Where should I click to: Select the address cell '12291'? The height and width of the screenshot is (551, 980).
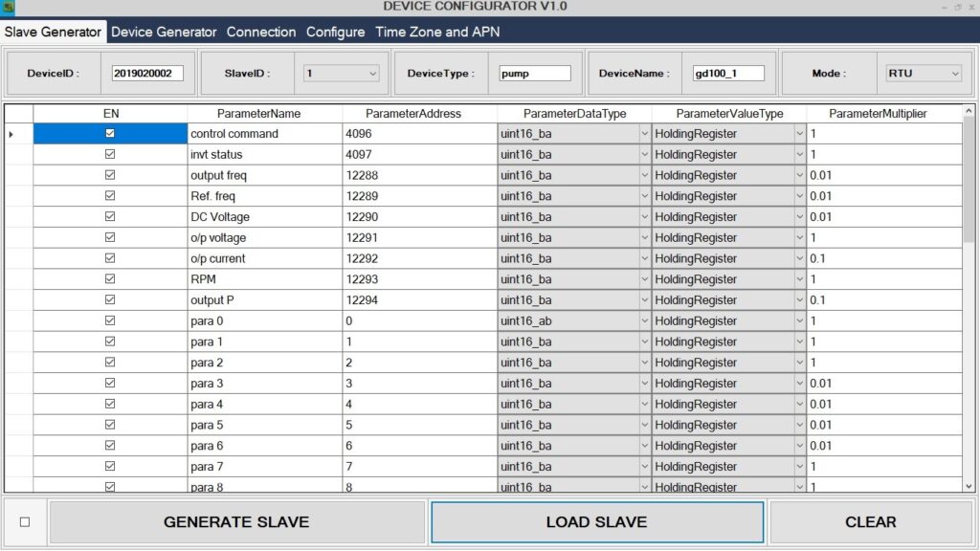tap(419, 238)
